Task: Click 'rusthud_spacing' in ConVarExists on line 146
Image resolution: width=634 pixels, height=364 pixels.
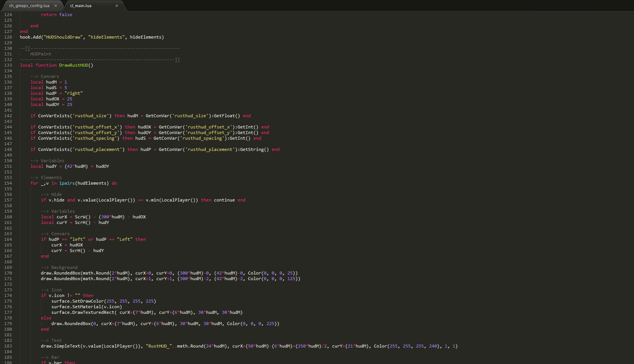Action: [x=94, y=138]
